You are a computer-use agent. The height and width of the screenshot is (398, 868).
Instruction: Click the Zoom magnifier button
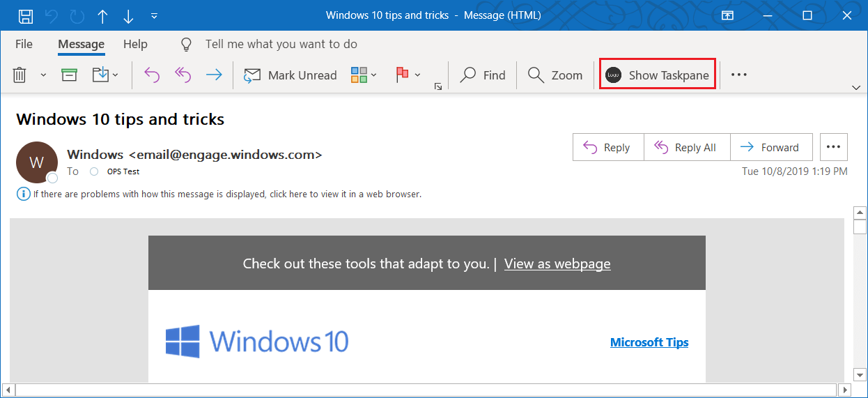(555, 75)
